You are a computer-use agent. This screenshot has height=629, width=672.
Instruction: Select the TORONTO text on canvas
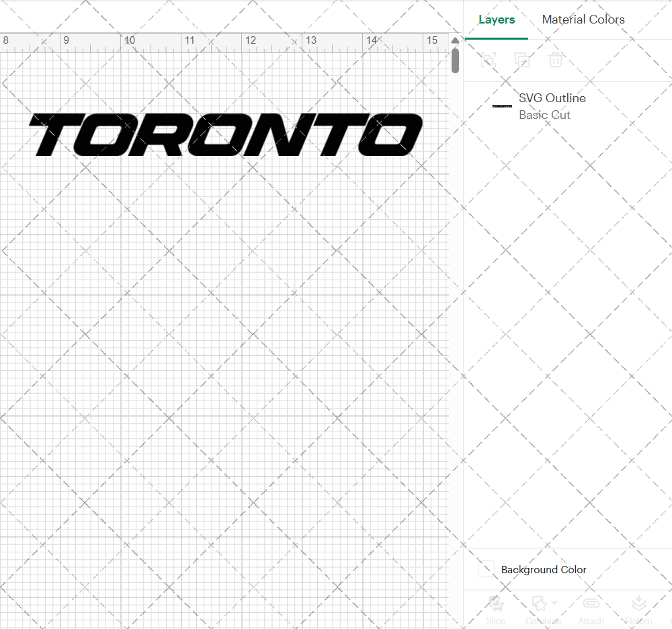click(x=226, y=134)
